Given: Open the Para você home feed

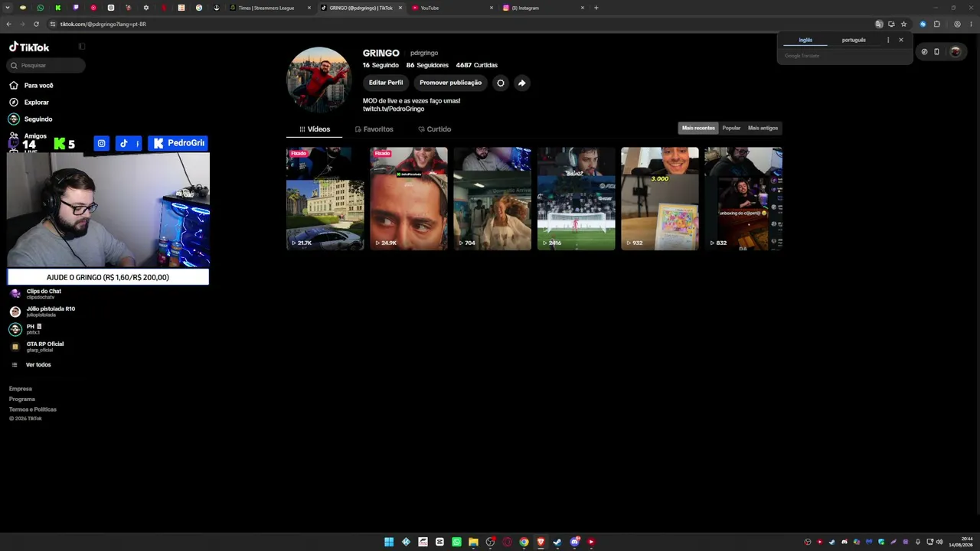Looking at the screenshot, I should pos(31,86).
